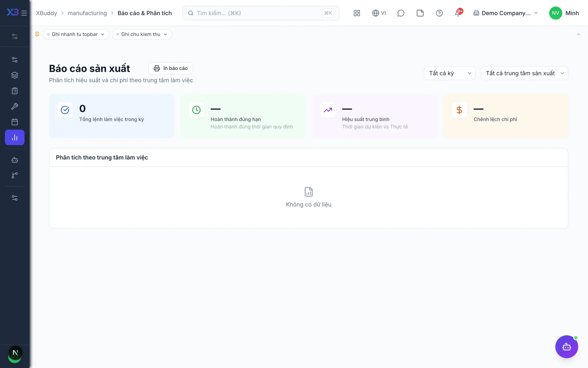Screen dimensions: 588x368
Task: Open the Minh user profile menu
Action: point(564,13)
